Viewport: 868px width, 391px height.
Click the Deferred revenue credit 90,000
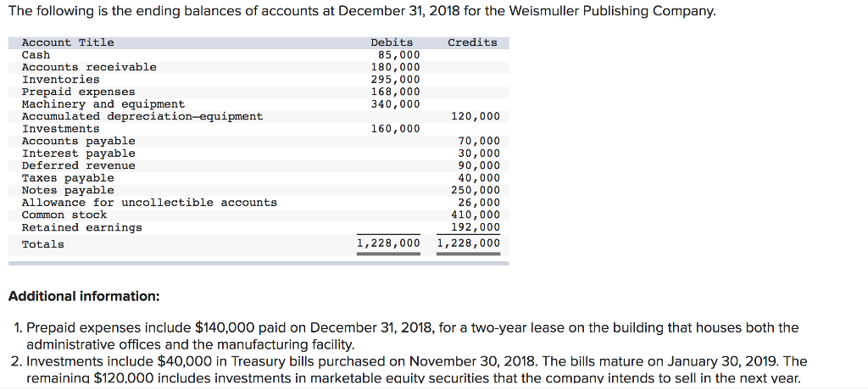tap(478, 165)
